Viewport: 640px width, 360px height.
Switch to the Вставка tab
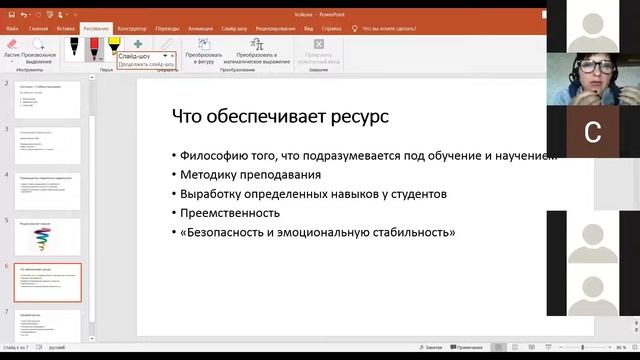point(66,29)
